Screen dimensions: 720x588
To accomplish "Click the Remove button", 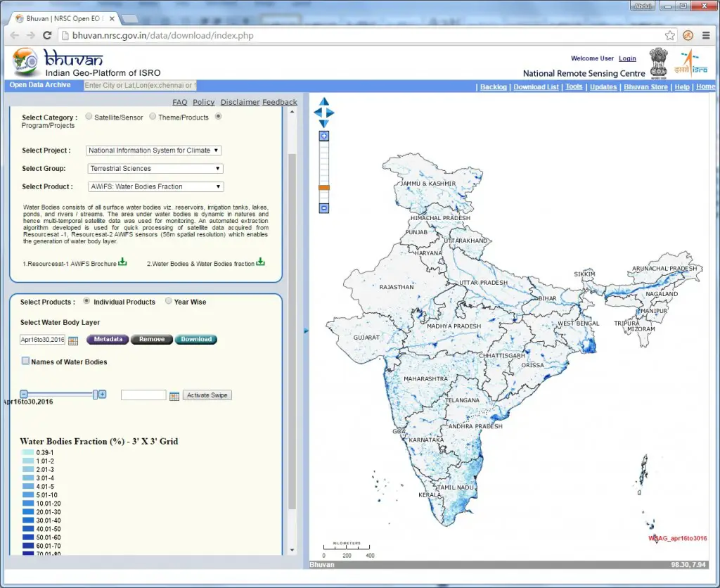I will (x=152, y=340).
